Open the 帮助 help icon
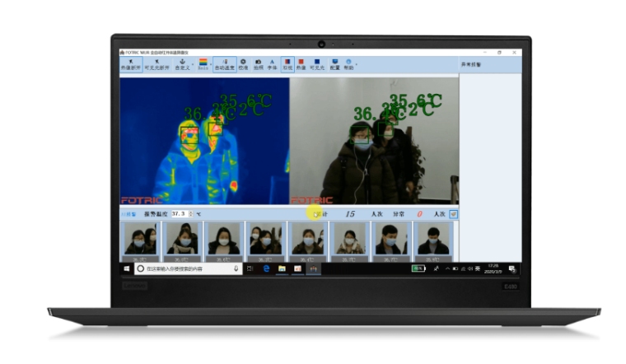This screenshot has height=364, width=626. [349, 65]
